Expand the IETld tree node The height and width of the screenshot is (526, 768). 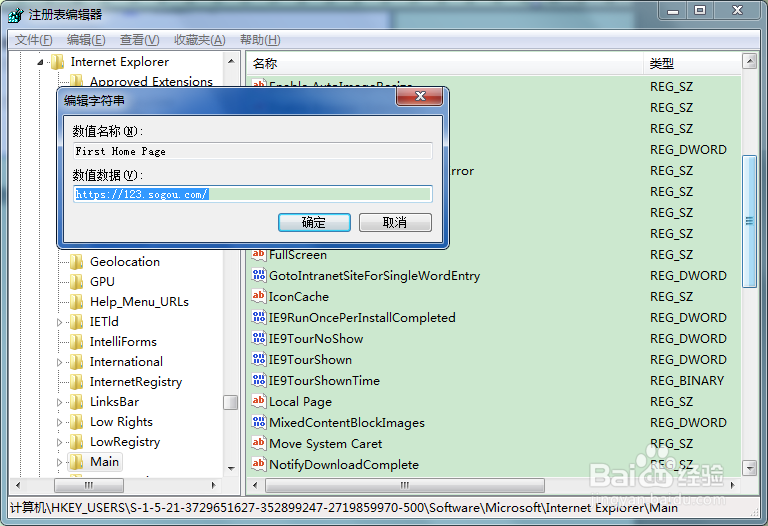[x=59, y=322]
